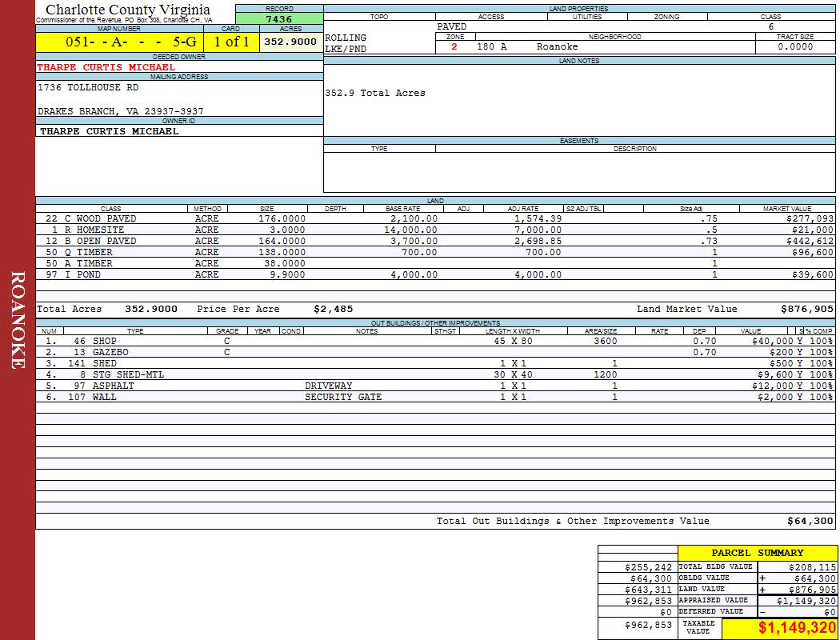Click the bold Owner ID name field
The width and height of the screenshot is (840, 640).
point(109,131)
